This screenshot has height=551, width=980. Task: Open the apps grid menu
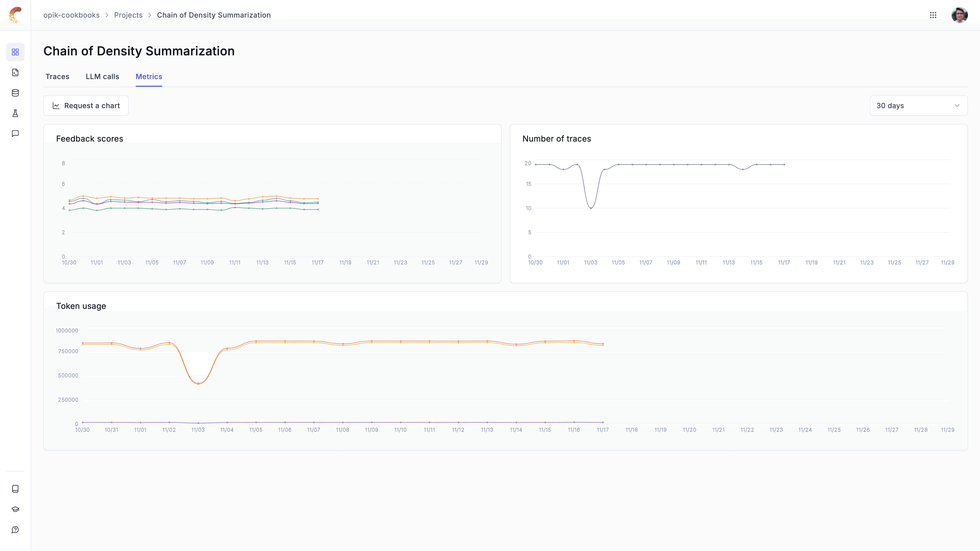click(x=933, y=15)
